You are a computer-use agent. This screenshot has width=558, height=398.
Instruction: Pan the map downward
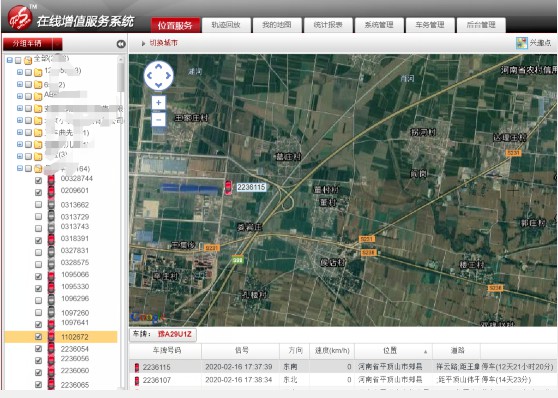[158, 85]
